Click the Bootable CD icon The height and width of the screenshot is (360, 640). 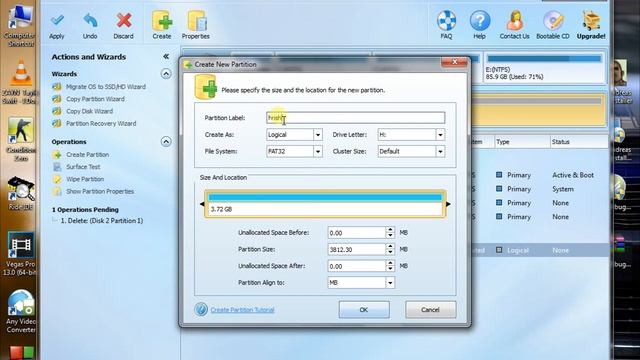(553, 20)
